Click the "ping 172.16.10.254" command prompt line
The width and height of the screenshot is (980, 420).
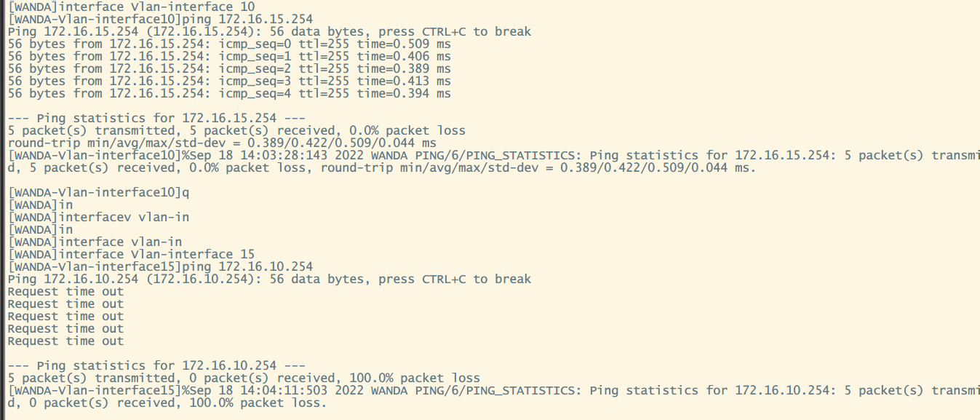(x=160, y=266)
